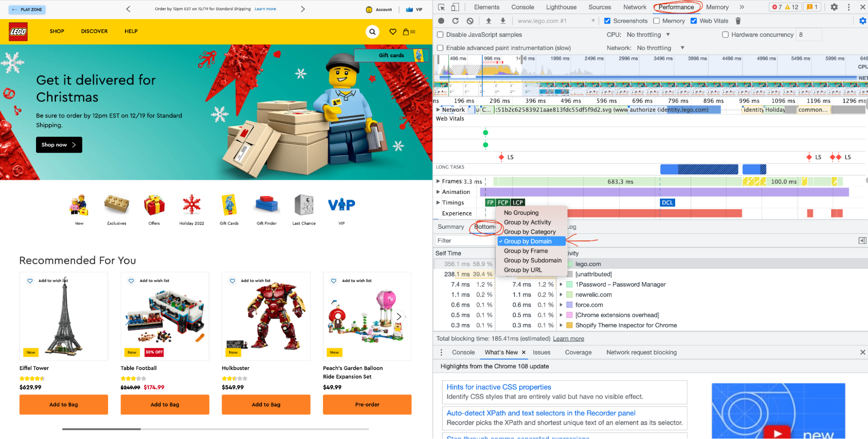Screen dimensions: 868x439
Task: Select Group by Subdomain
Action: click(x=532, y=260)
